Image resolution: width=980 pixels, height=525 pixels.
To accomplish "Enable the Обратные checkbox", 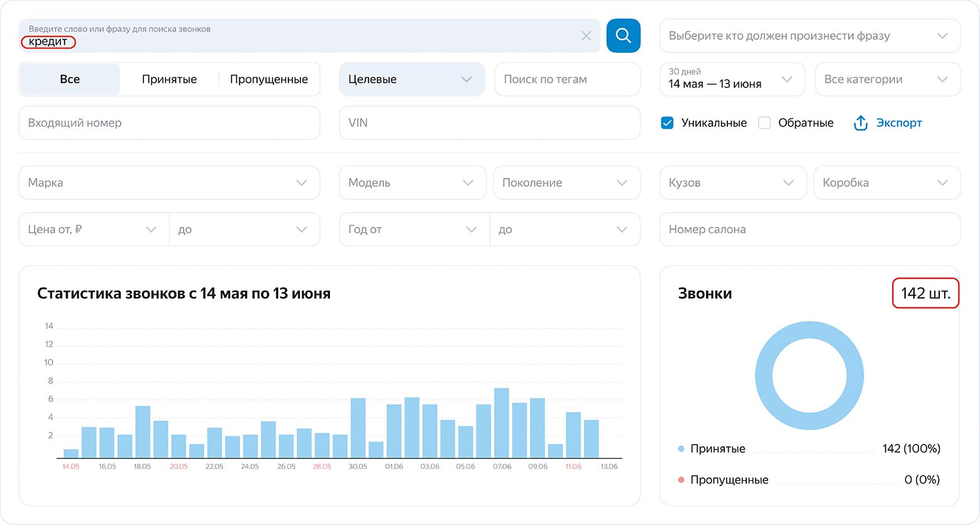I will 764,123.
